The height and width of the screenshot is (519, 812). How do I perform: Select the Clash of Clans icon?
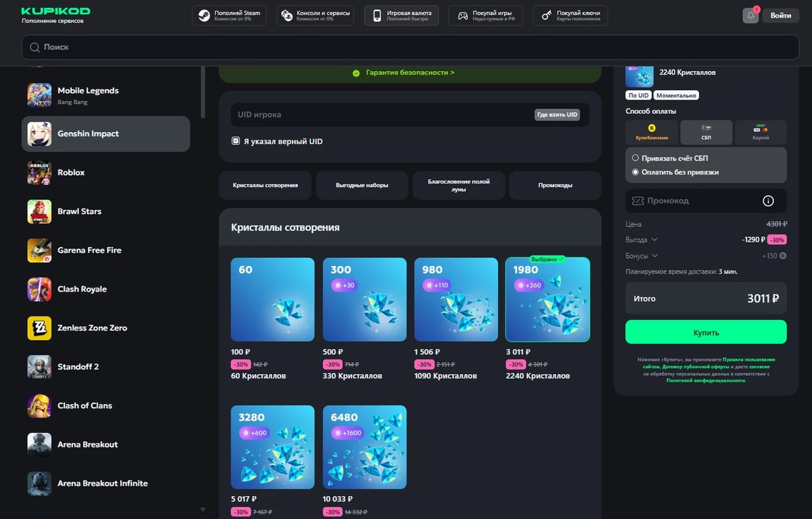click(x=39, y=406)
